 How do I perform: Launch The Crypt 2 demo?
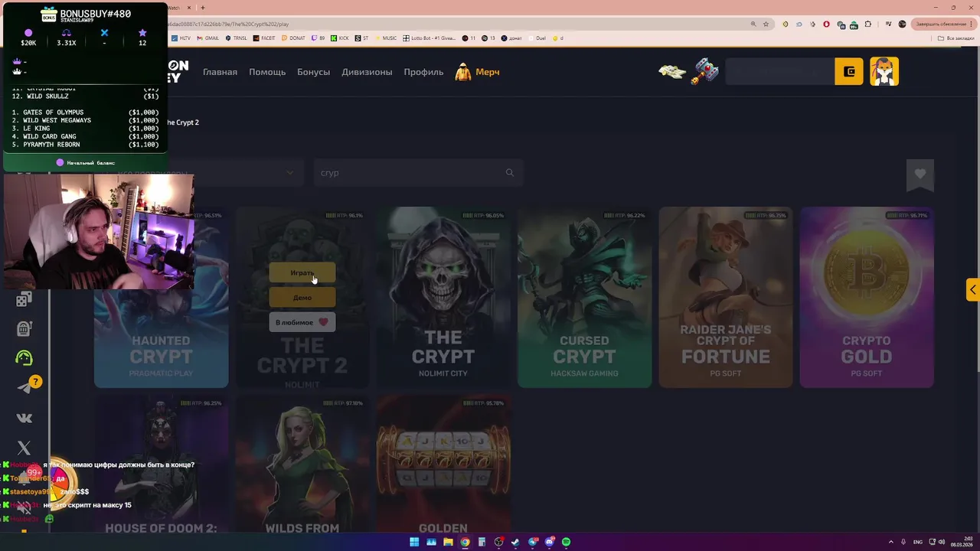(x=302, y=298)
